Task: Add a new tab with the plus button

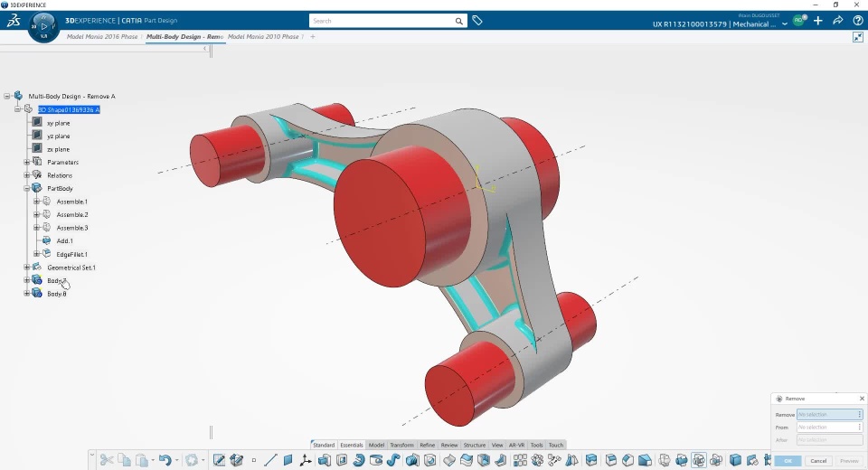Action: pos(313,36)
